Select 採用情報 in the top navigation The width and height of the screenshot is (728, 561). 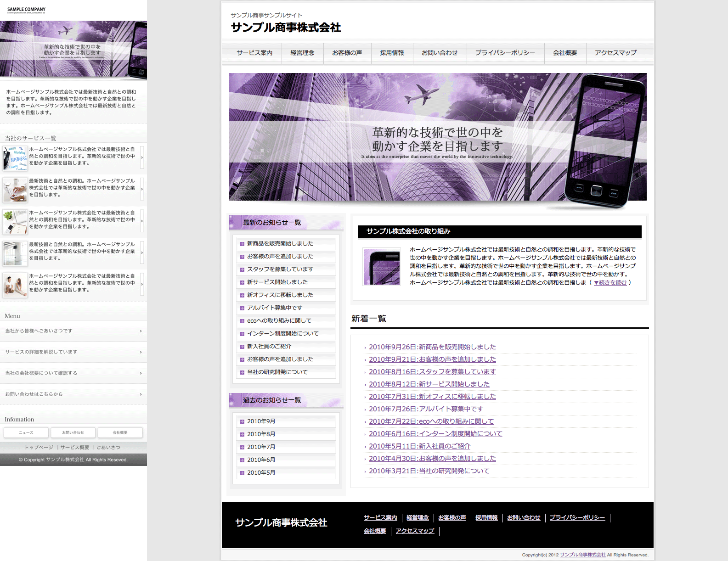[392, 53]
